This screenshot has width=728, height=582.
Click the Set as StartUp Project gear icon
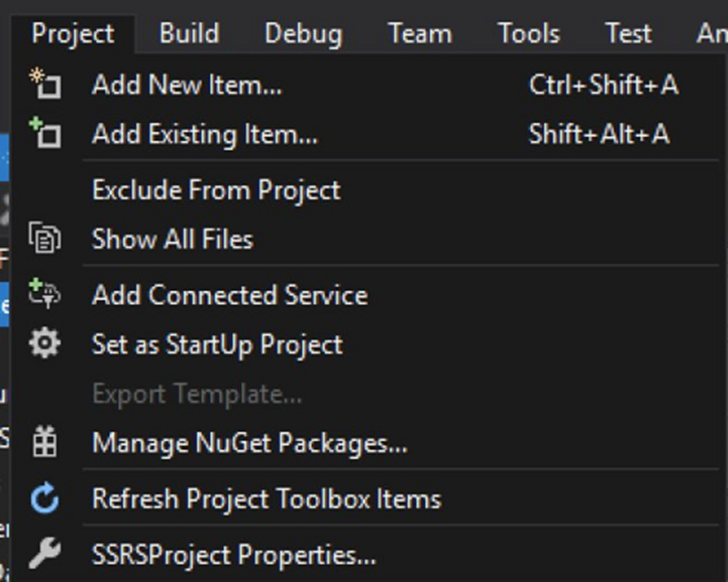pos(44,343)
